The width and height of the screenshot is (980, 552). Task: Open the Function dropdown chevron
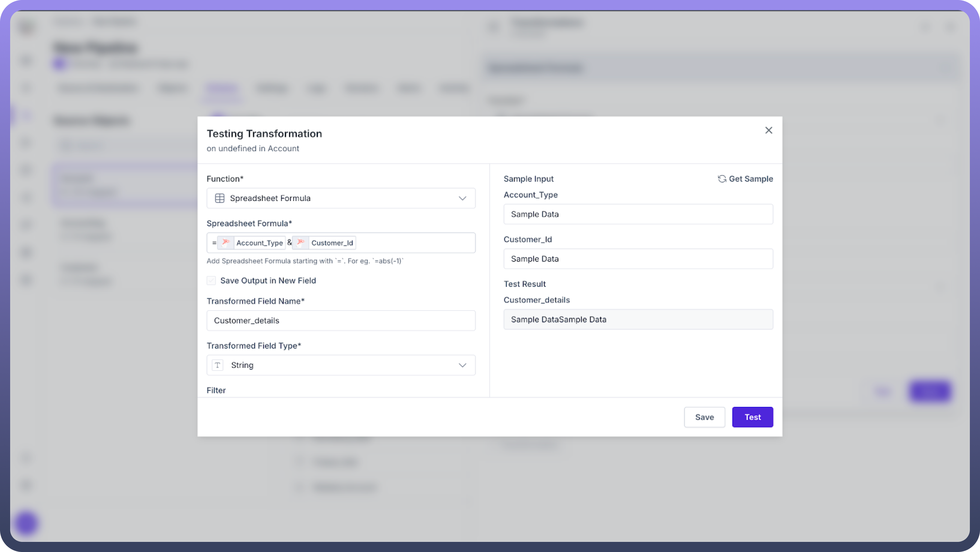click(x=462, y=198)
